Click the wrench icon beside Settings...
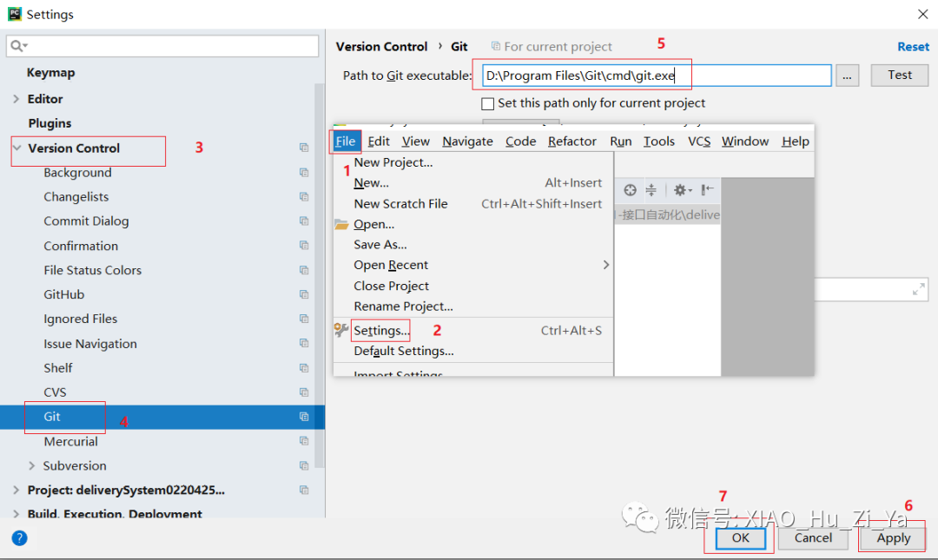 pos(341,330)
